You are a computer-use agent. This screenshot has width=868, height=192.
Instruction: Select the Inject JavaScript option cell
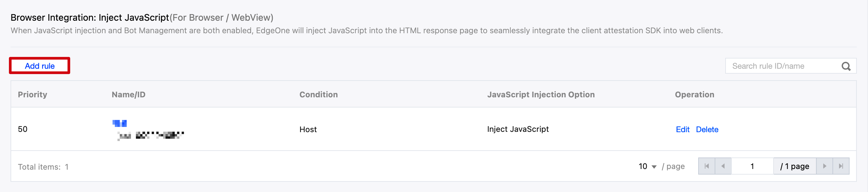point(518,129)
